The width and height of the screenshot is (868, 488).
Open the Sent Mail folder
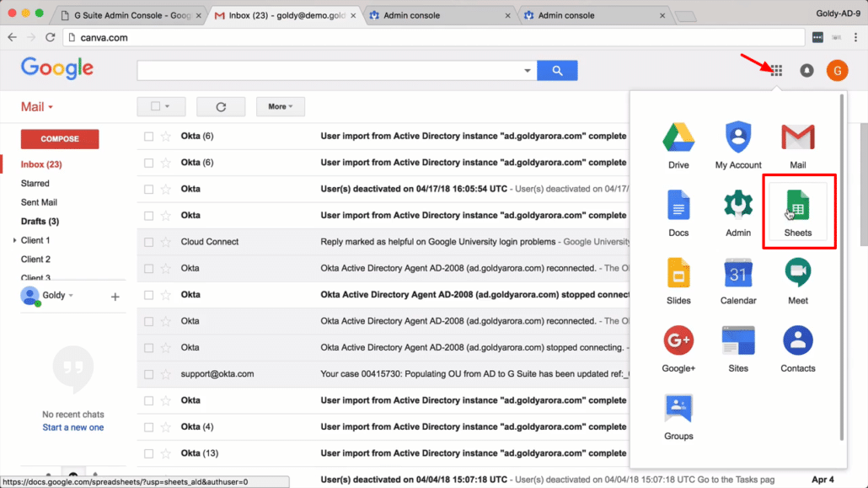tap(39, 202)
